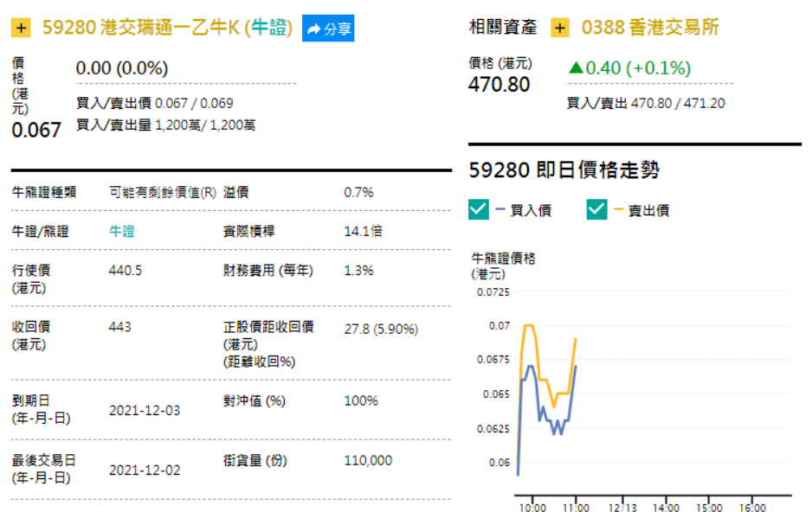The height and width of the screenshot is (512, 812).
Task: Click the 10:00 time label on the chart axis
Action: pos(532,507)
